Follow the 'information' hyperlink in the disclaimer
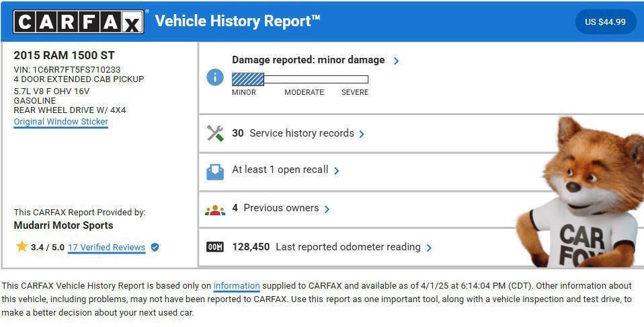The height and width of the screenshot is (327, 644). coord(237,286)
